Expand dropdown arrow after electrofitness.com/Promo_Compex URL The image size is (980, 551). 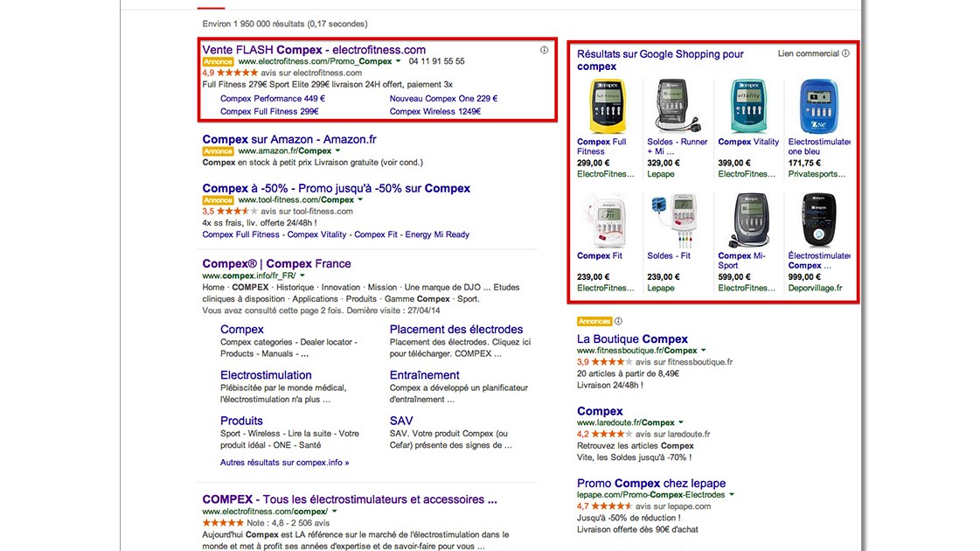click(398, 61)
